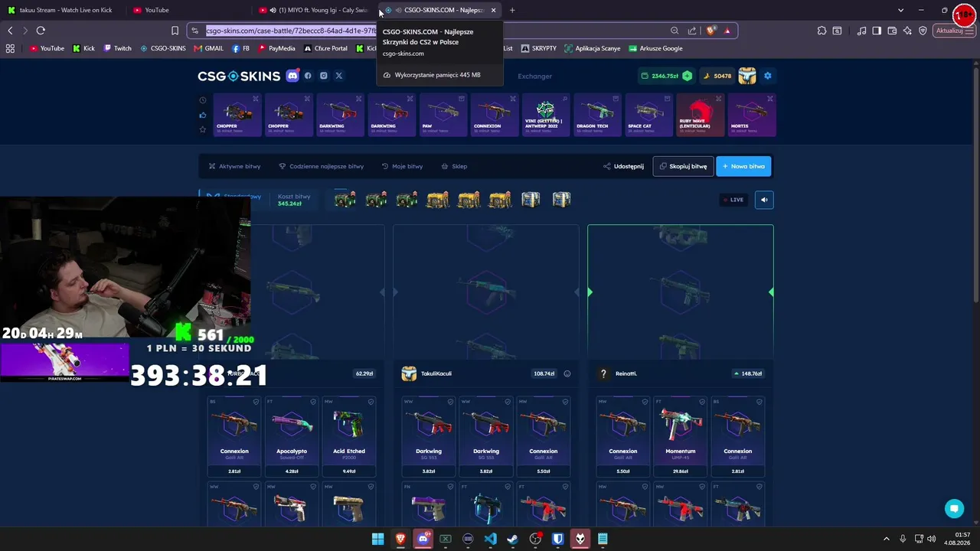Show best drops via thumbs-up icon
The width and height of the screenshot is (980, 551).
pos(203,115)
